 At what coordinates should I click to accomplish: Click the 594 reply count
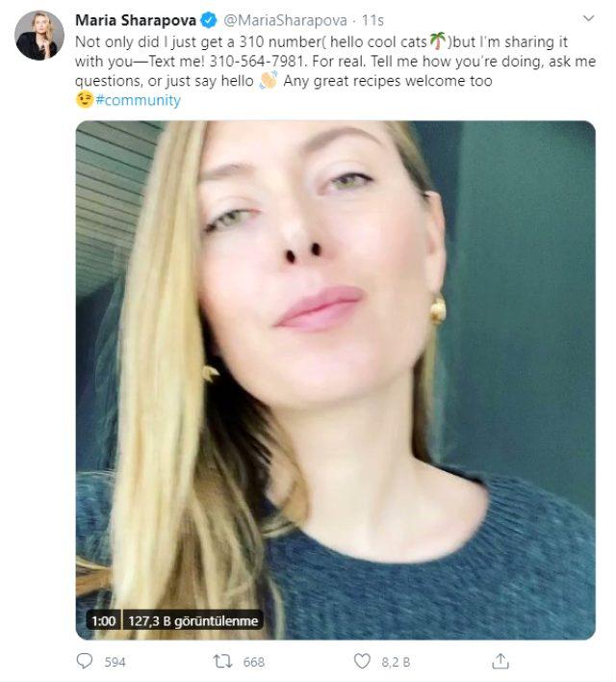[115, 662]
